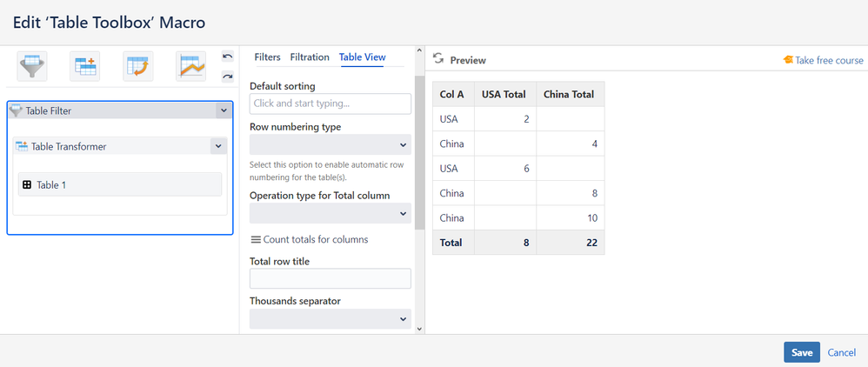Screen dimensions: 868x367
Task: Click the Pivot Table toolbar icon
Action: (137, 66)
